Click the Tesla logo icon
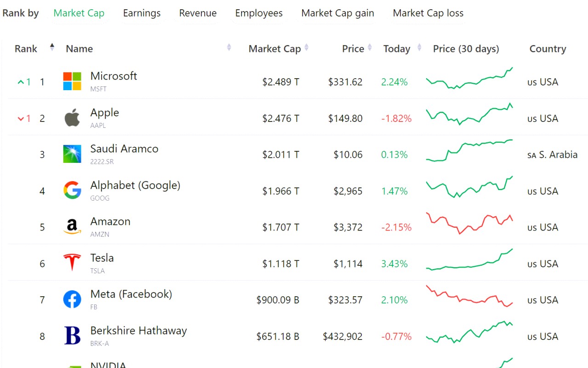This screenshot has width=588, height=368. click(x=72, y=263)
